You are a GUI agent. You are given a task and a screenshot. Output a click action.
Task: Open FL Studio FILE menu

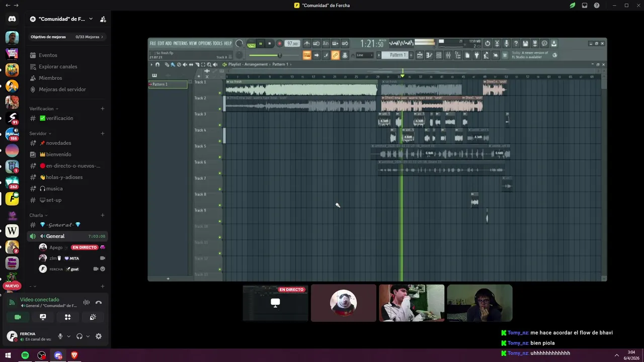tap(153, 44)
